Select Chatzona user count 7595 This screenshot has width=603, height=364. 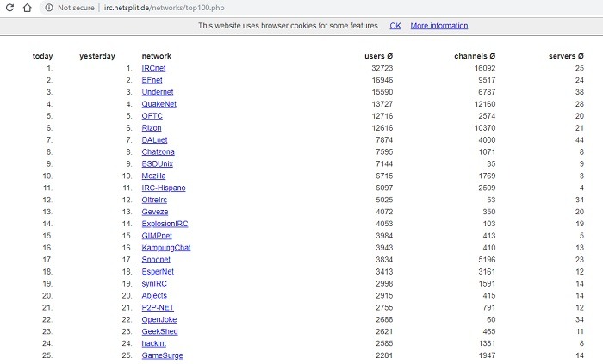pyautogui.click(x=384, y=152)
